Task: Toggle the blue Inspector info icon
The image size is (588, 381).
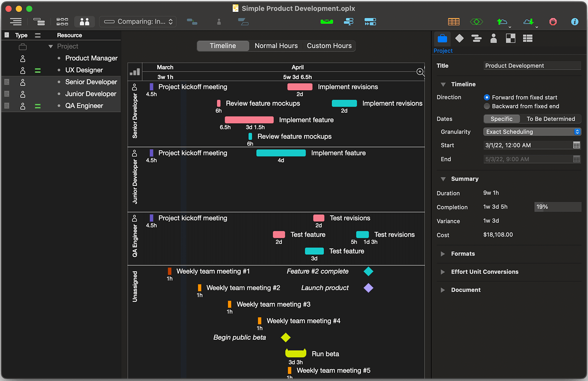Action: (575, 21)
